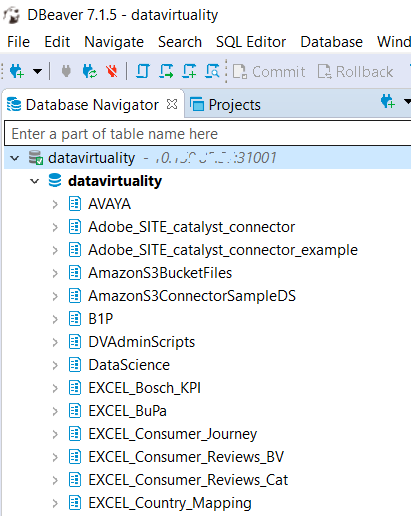Select the DataScience tree item
The width and height of the screenshot is (411, 516).
pos(129,365)
